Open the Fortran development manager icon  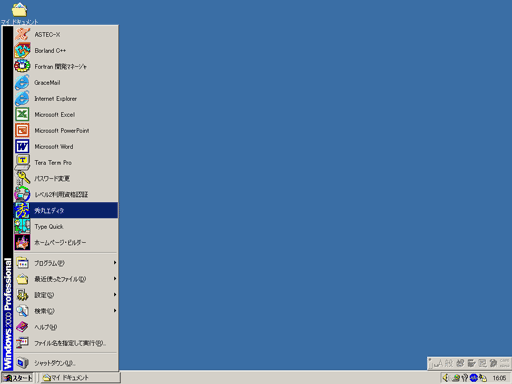(x=22, y=66)
